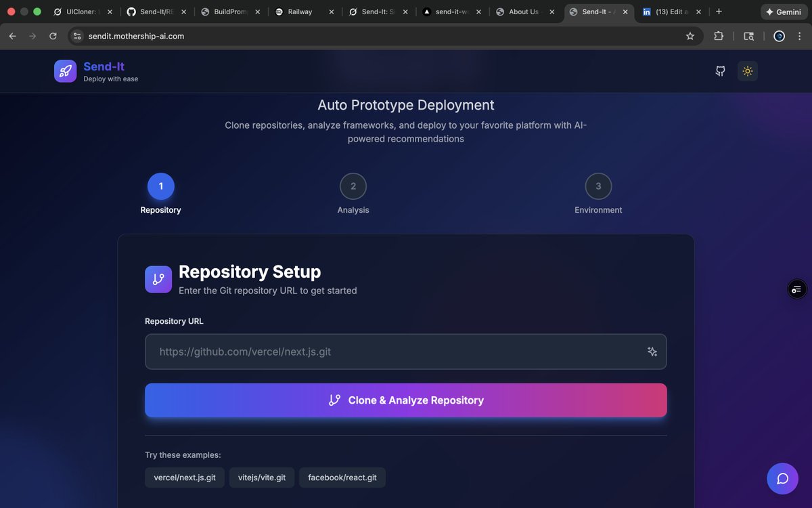Screen dimensions: 812x508
Task: Click the git branch icon beside Repository Setup
Action: tap(158, 279)
